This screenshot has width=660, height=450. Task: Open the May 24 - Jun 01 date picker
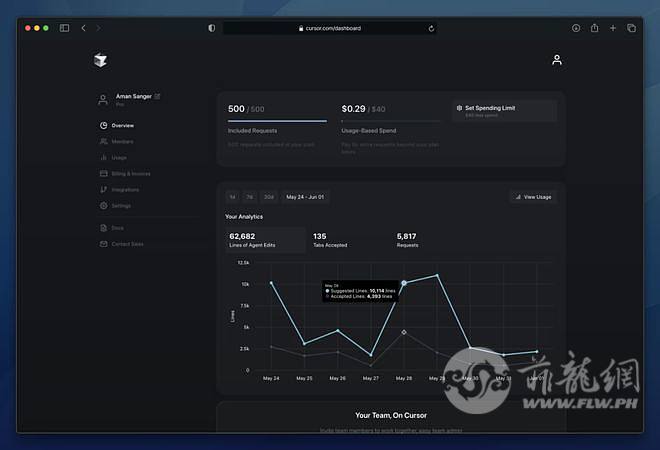coord(305,197)
